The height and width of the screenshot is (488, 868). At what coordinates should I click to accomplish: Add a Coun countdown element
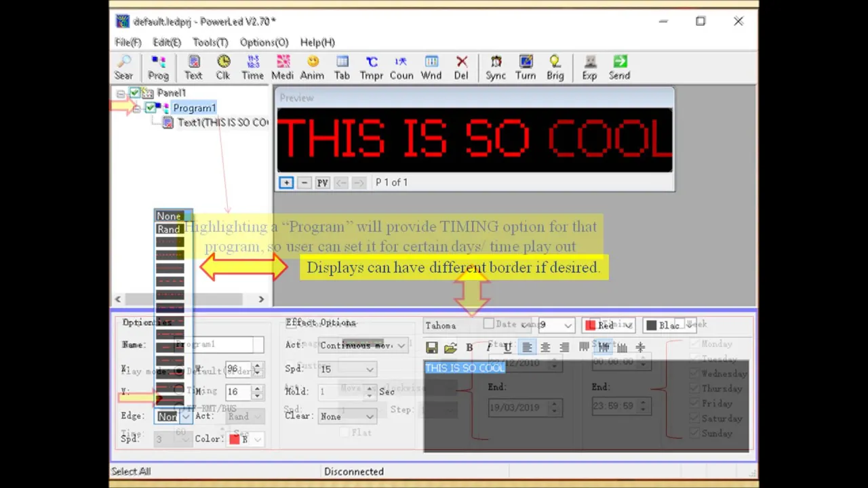(401, 68)
